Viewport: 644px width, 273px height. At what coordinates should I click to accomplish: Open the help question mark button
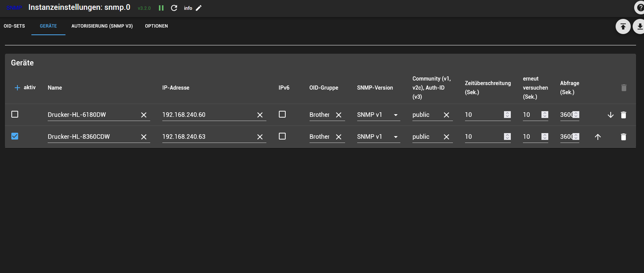[639, 8]
